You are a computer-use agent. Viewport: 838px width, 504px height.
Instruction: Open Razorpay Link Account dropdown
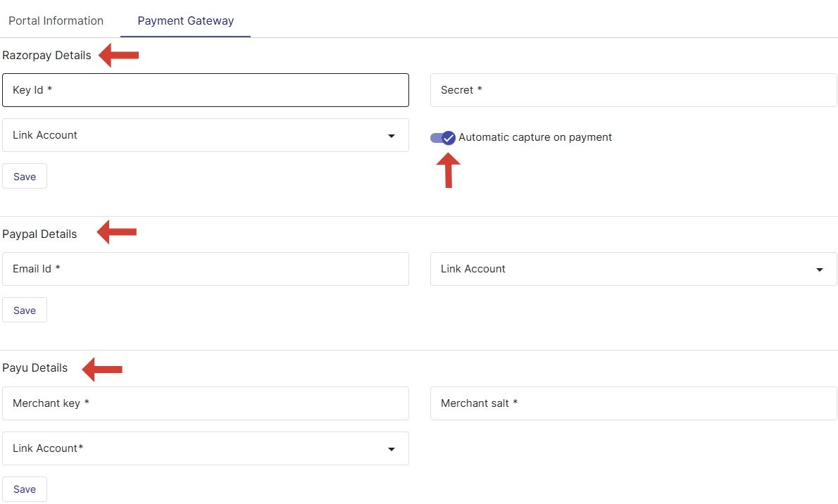coord(206,135)
